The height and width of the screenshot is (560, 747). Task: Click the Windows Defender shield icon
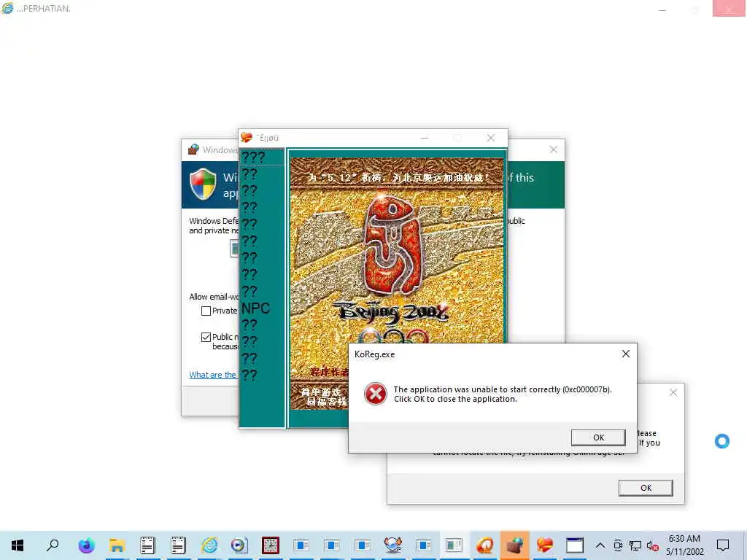tap(203, 183)
